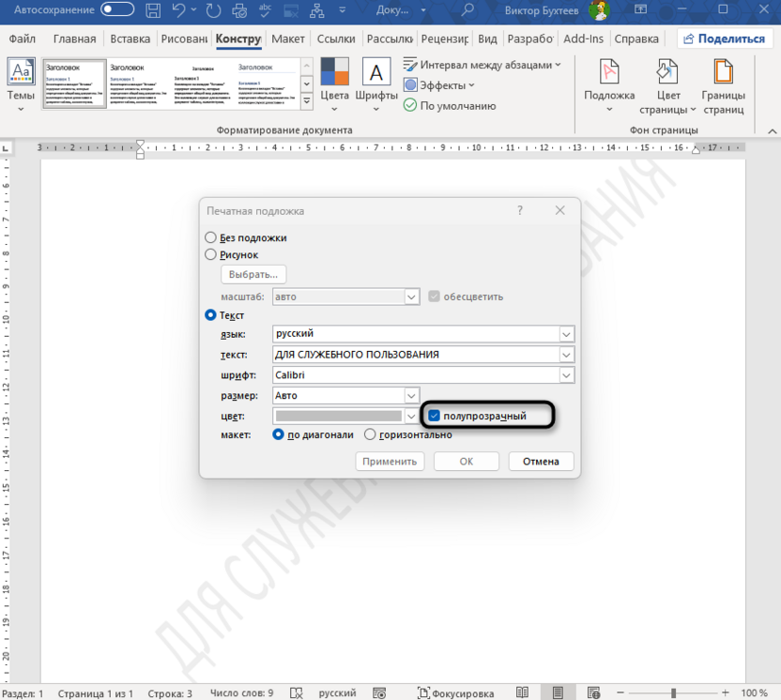Toggle the AutoSave switch
The height and width of the screenshot is (700, 781).
point(117,9)
